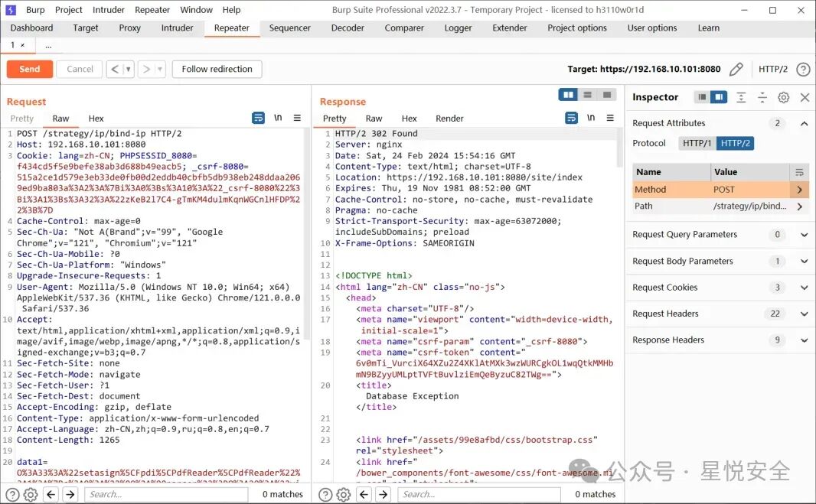Open response search settings gear

tap(344, 495)
